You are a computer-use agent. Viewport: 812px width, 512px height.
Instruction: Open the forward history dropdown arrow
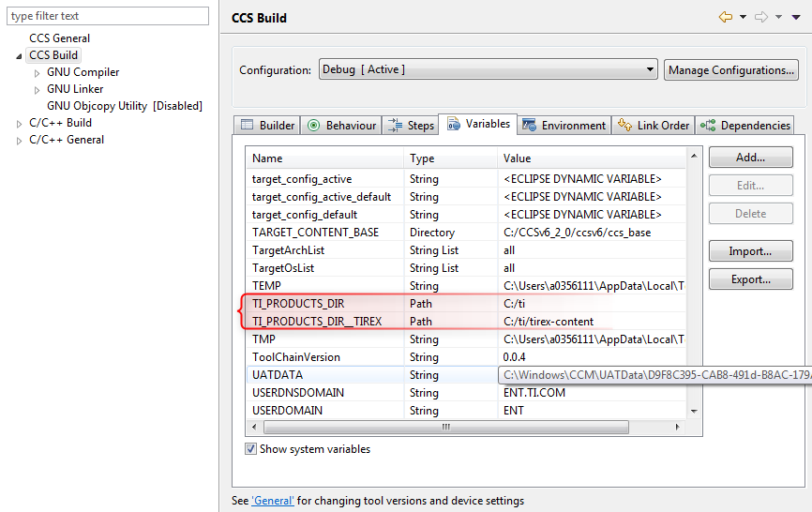point(778,17)
